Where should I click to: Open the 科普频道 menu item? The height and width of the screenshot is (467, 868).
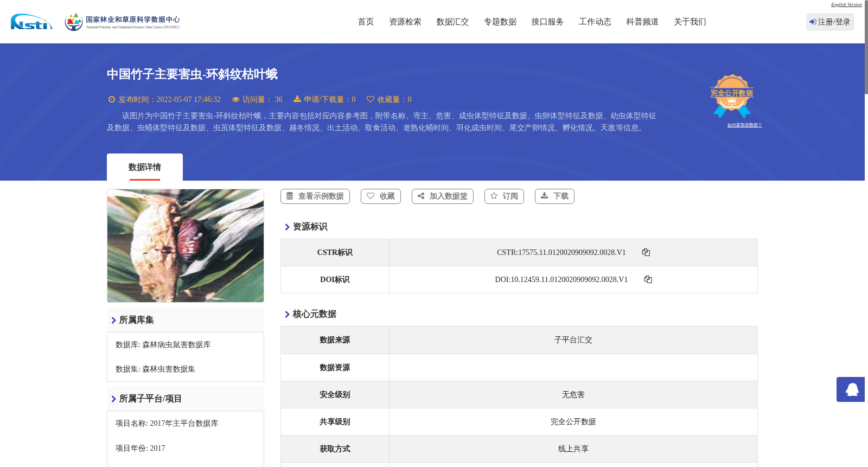click(642, 22)
